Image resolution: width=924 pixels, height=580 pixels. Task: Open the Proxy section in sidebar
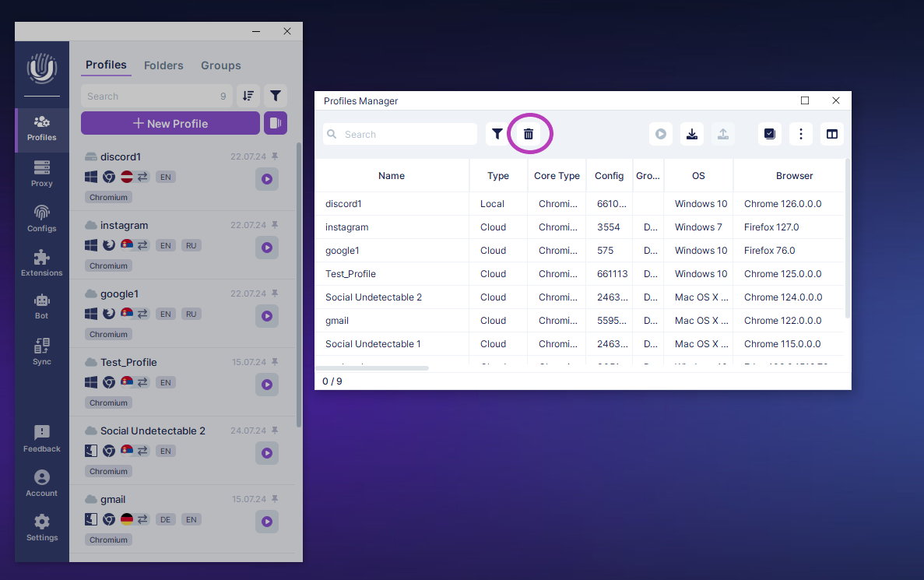pyautogui.click(x=42, y=174)
